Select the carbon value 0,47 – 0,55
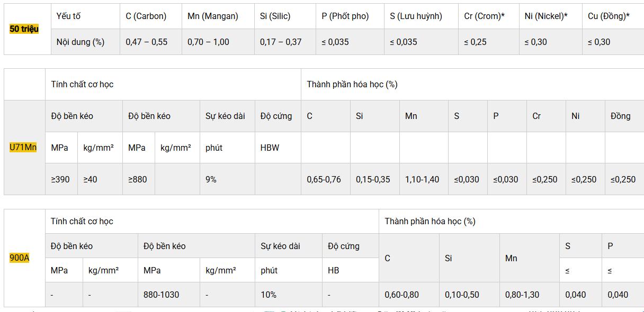The image size is (644, 312). (x=146, y=42)
